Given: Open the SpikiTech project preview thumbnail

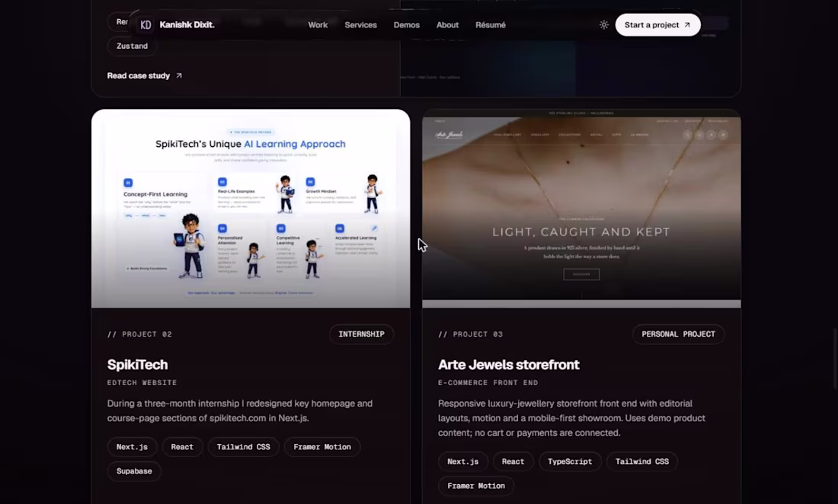Looking at the screenshot, I should point(251,208).
